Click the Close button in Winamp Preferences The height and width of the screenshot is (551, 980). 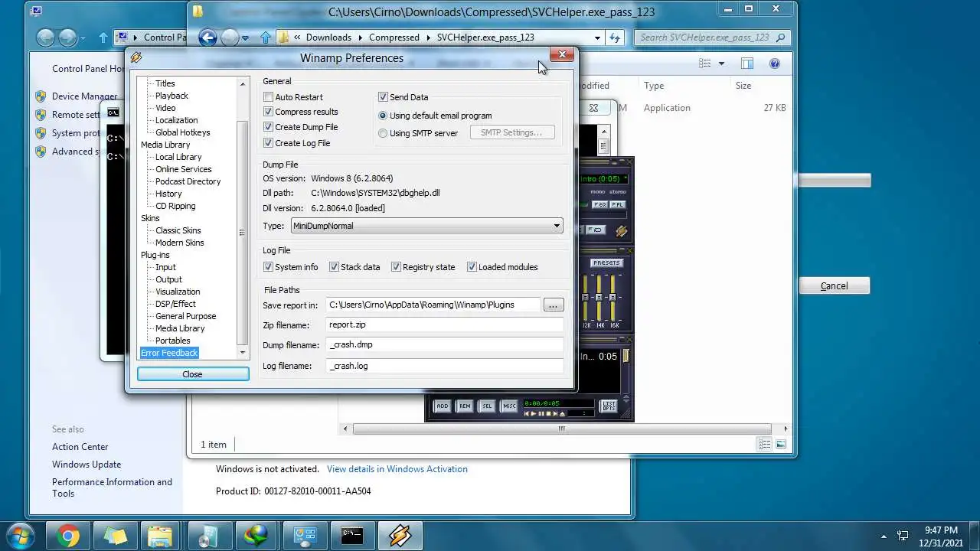coord(193,374)
